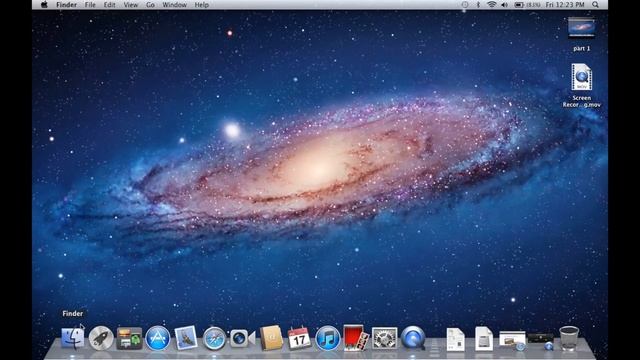Open the Go menu

tap(150, 5)
